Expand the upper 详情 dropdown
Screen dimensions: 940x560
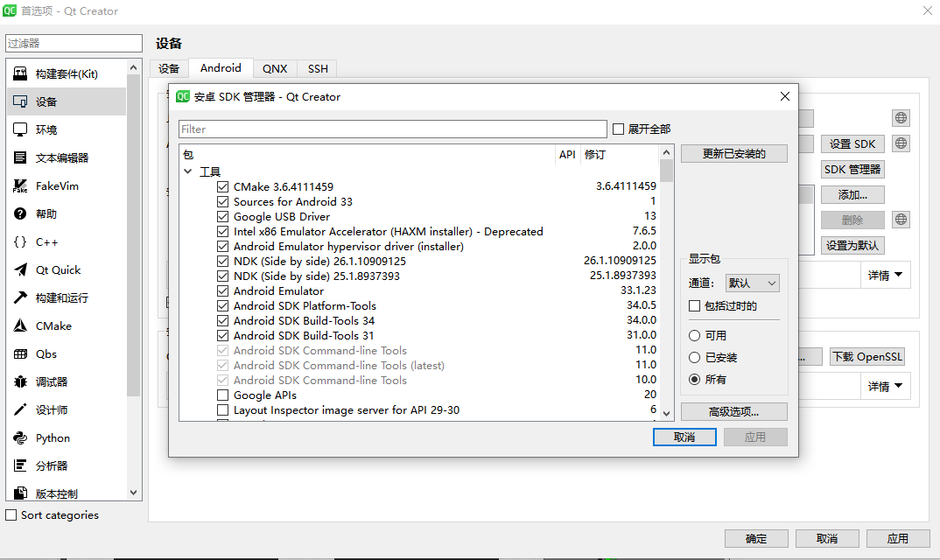[x=885, y=276]
